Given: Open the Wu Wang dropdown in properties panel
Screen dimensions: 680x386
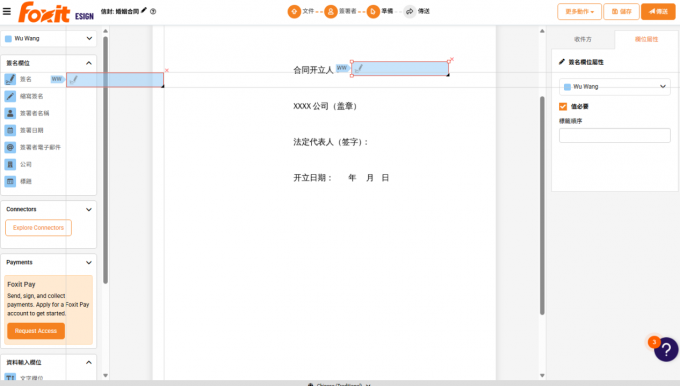Looking at the screenshot, I should point(615,87).
